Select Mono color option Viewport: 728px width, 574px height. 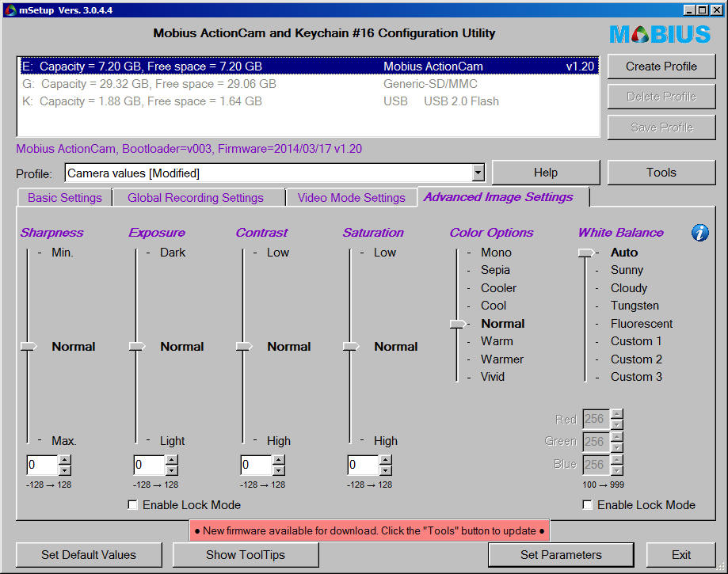pos(496,253)
